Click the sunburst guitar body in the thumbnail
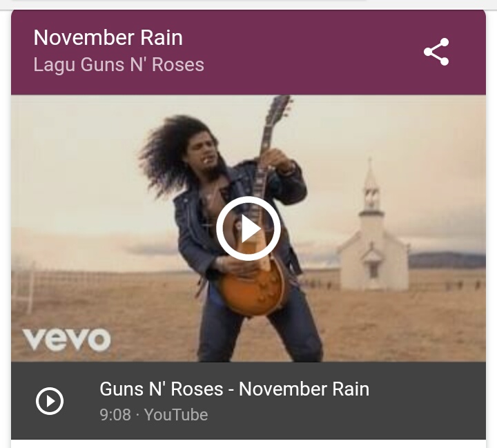Viewport: 497px width, 448px height. tap(253, 285)
